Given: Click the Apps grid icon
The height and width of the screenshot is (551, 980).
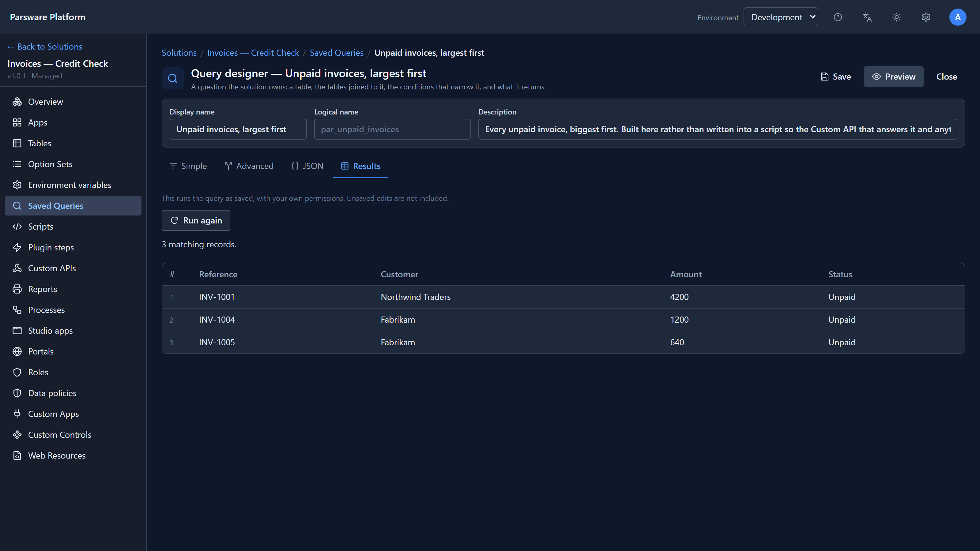Looking at the screenshot, I should coord(17,122).
